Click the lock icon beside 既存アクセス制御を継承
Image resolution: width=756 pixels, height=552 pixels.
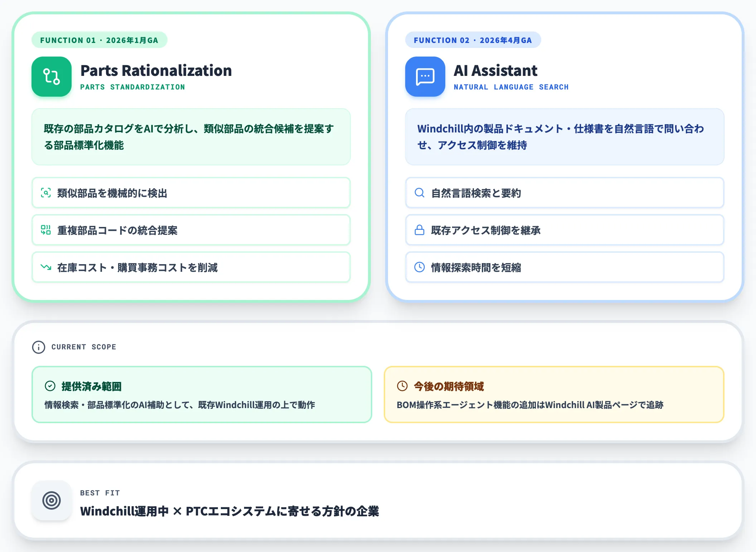[420, 230]
